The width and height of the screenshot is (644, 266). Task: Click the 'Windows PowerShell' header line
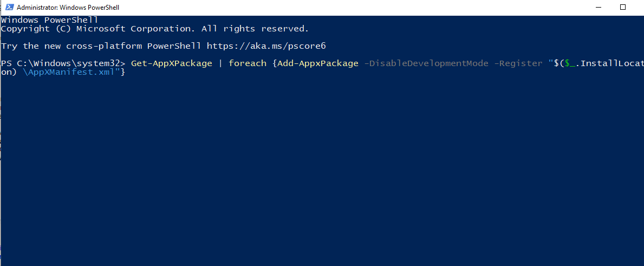point(49,20)
